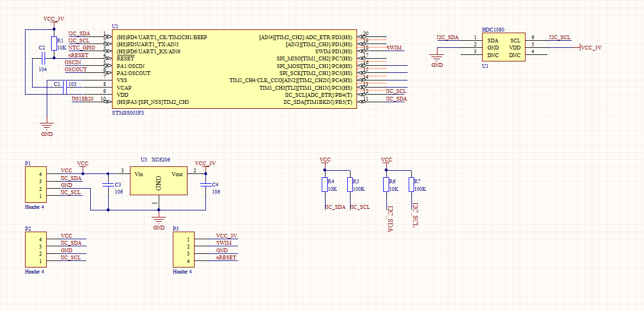Click the STM8S003F3 part name text
This screenshot has height=311, width=644.
coord(128,112)
